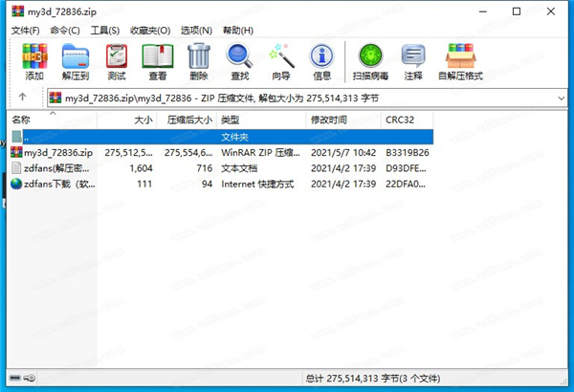Click the my3d_72836.zip archive file icon
Viewport: 574px width, 392px height.
point(16,152)
